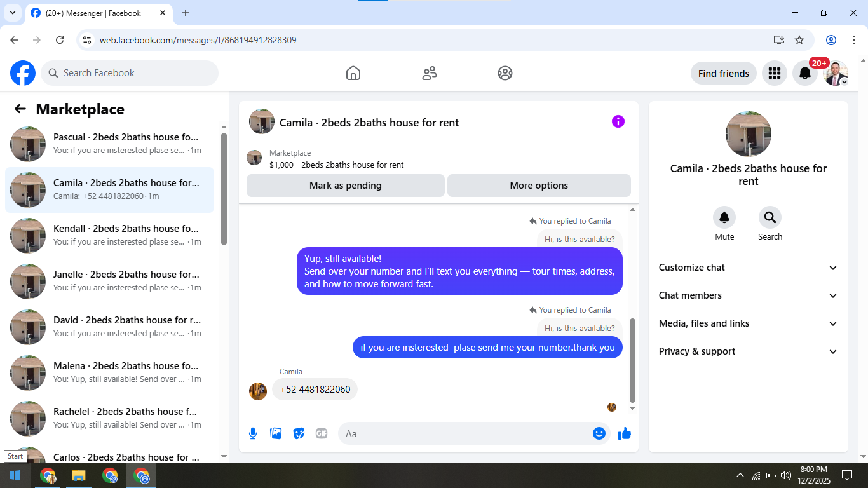Click the 'Yup, still available!' message bubble
This screenshot has height=488, width=868.
click(x=459, y=271)
